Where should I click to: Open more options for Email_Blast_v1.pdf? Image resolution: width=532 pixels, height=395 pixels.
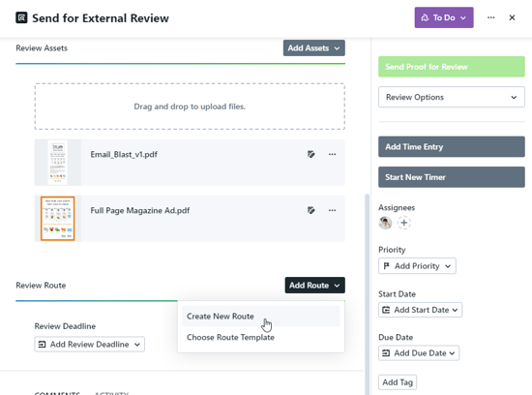click(332, 154)
